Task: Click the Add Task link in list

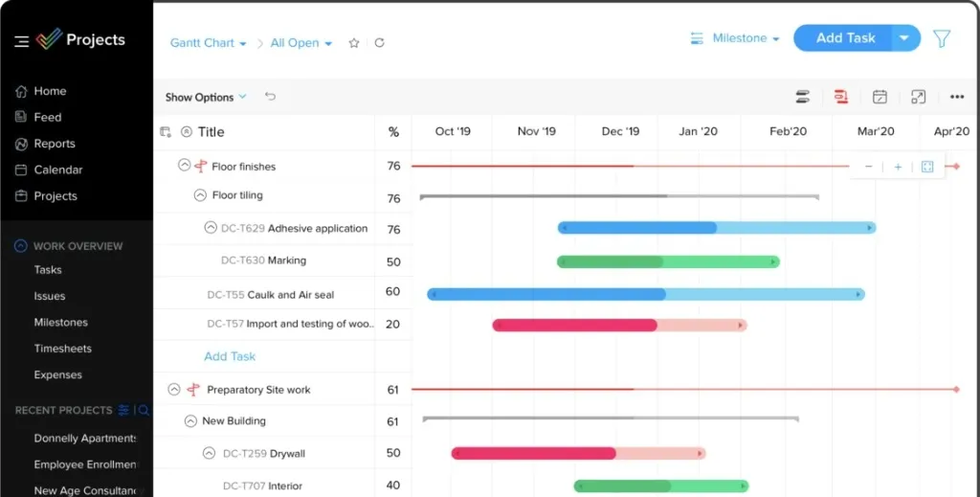Action: click(x=230, y=356)
